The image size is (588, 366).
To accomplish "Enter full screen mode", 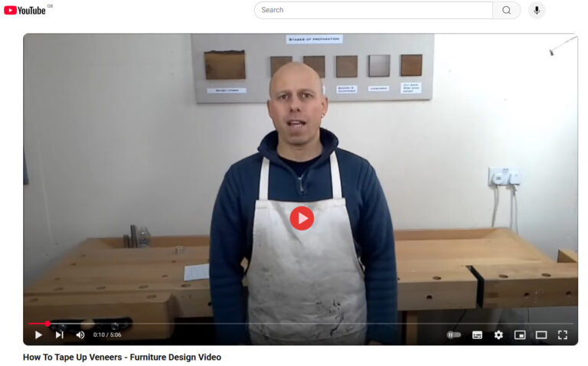I will pyautogui.click(x=563, y=335).
